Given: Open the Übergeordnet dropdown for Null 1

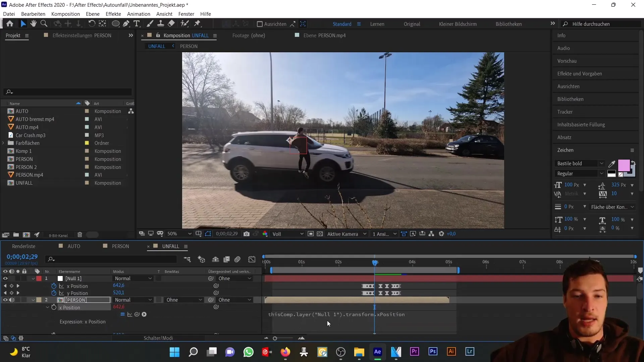Looking at the screenshot, I should [234, 278].
